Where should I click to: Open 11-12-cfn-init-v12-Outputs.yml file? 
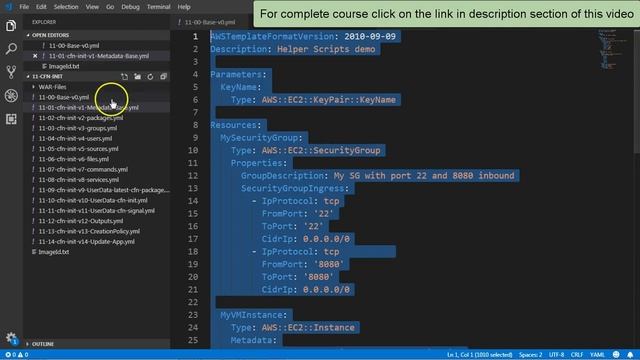click(81, 221)
